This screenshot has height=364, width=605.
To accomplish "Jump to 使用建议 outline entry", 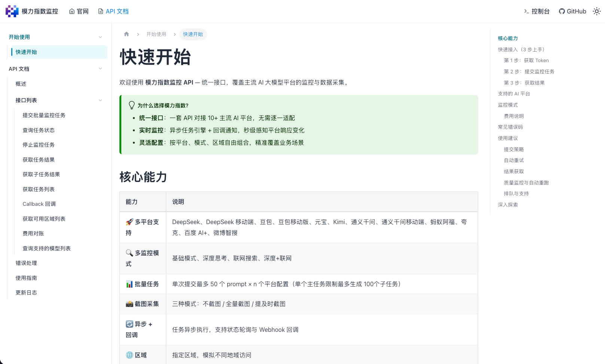I will point(508,138).
